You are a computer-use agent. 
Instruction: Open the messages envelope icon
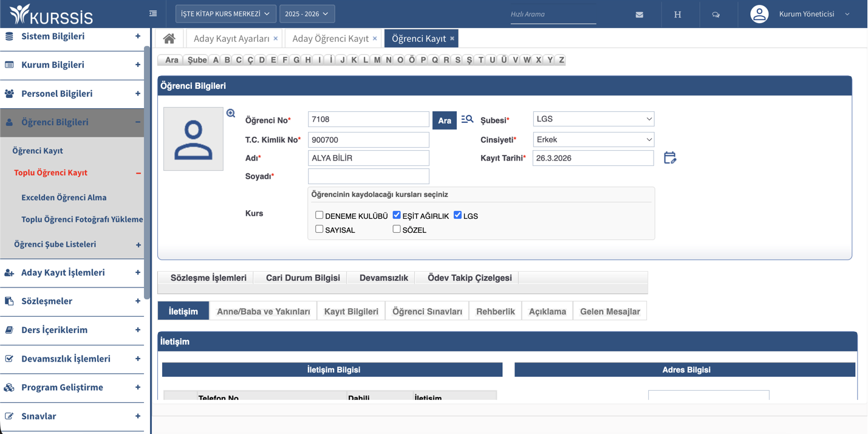[x=640, y=15]
